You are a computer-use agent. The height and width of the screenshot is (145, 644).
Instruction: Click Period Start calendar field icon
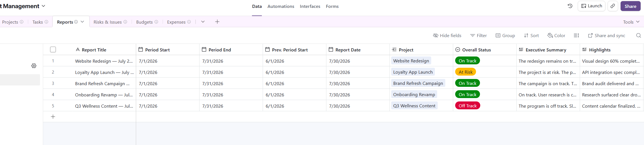(141, 49)
